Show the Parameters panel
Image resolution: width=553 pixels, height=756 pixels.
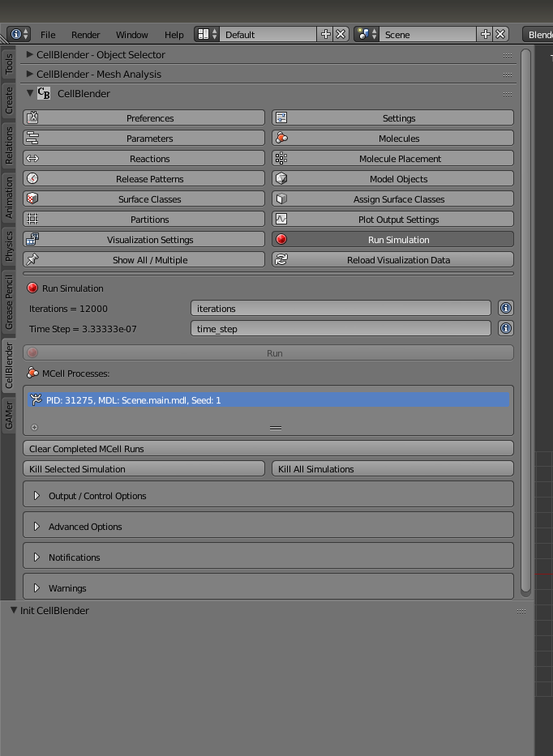click(x=144, y=138)
